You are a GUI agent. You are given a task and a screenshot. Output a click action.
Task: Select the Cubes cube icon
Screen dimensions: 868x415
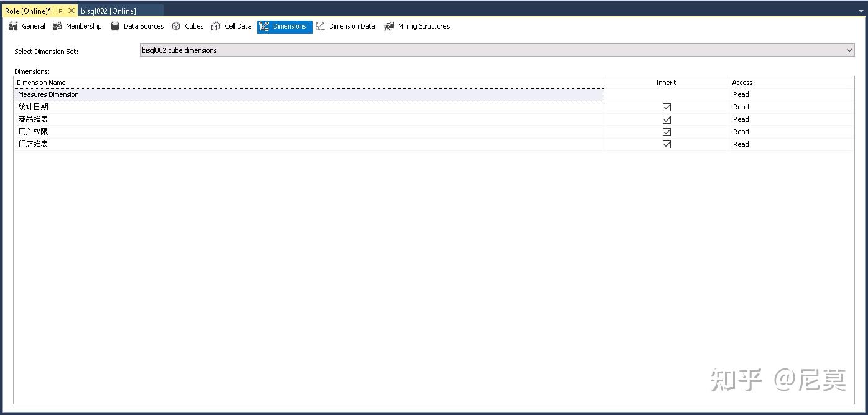[176, 26]
